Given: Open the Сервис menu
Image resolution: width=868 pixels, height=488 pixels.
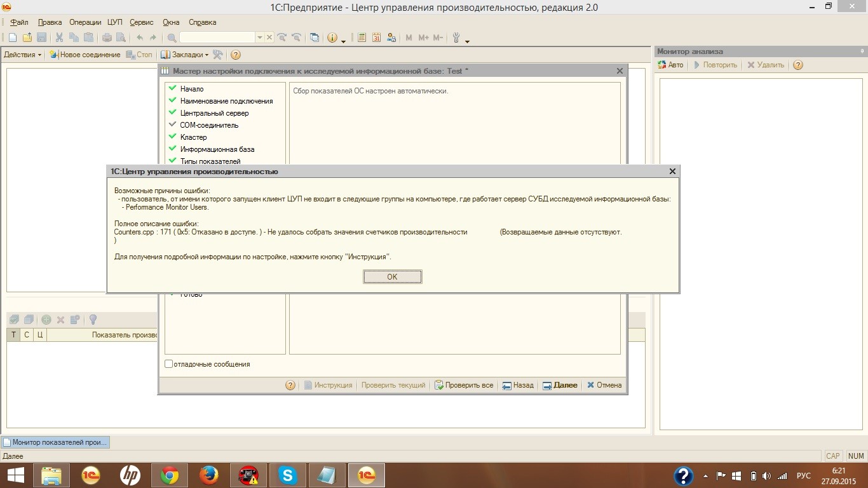Looking at the screenshot, I should [142, 22].
